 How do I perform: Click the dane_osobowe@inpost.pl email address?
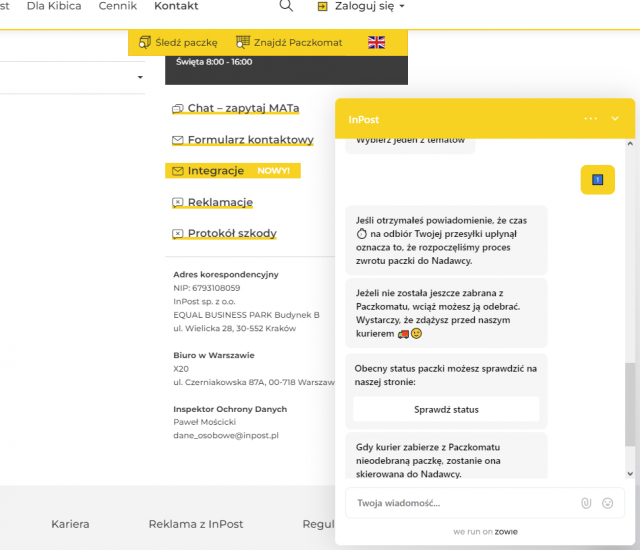coord(226,435)
